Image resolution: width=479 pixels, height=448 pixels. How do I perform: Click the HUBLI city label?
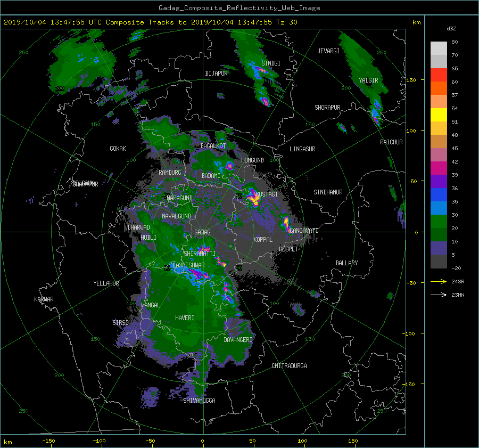pos(148,238)
